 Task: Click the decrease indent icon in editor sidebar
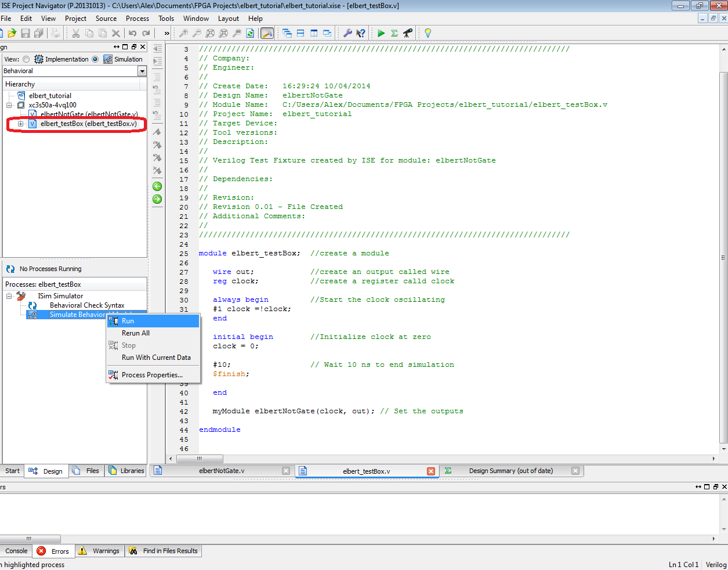(157, 48)
